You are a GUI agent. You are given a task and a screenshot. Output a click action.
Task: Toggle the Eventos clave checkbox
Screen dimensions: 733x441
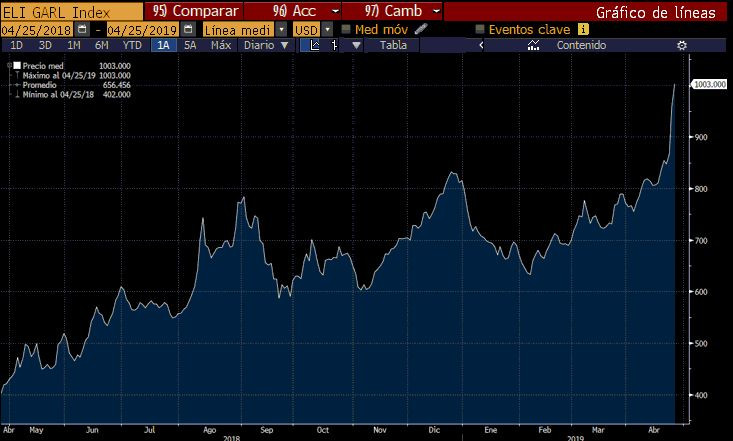[480, 30]
